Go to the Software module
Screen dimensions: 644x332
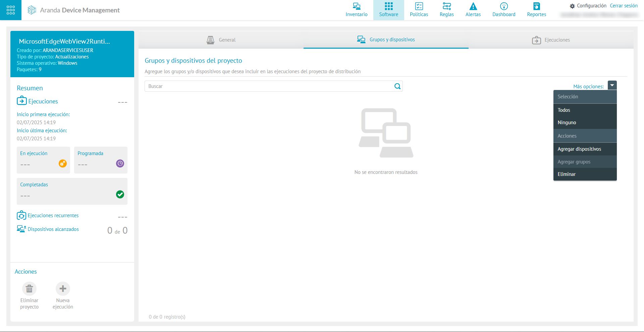tap(388, 10)
